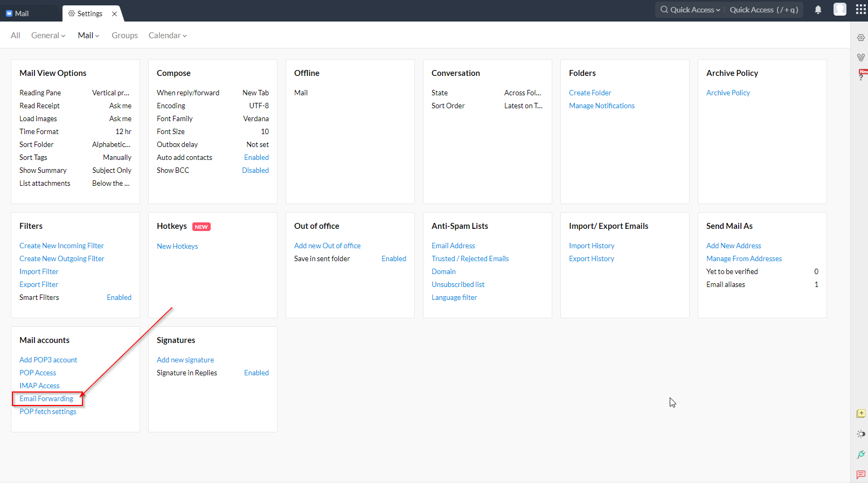Switch to the Mail tab
The image size is (868, 483).
coord(17,13)
